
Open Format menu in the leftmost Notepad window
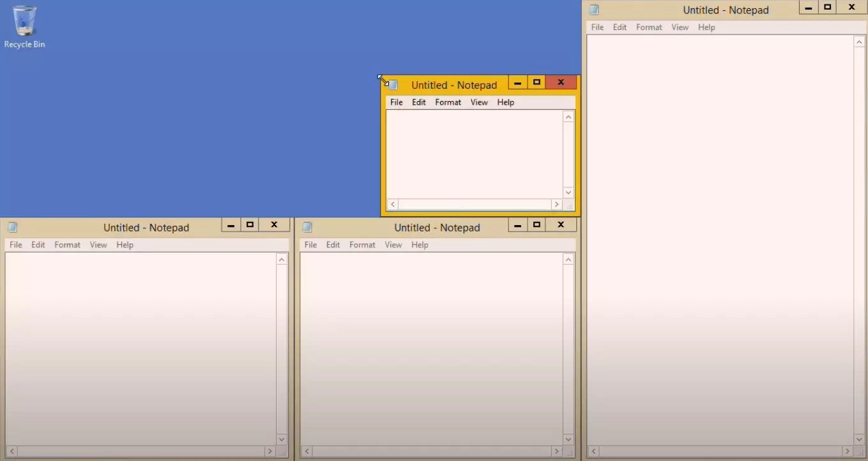click(x=67, y=245)
